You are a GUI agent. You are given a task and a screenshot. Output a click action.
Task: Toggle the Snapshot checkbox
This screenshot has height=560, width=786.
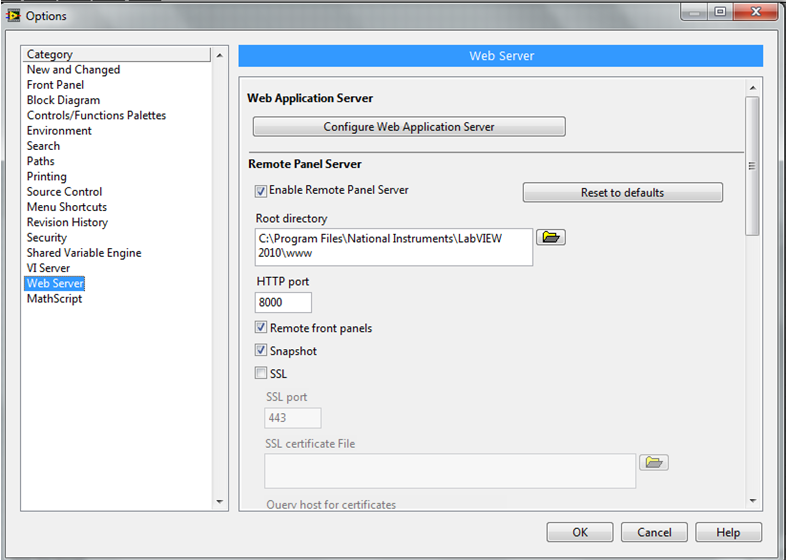[x=262, y=351]
